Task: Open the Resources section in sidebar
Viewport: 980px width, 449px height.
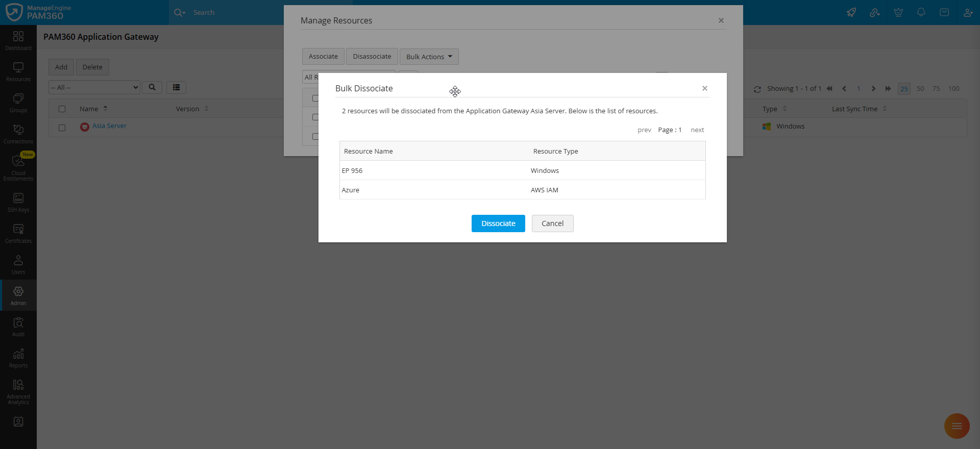Action: pyautogui.click(x=18, y=71)
